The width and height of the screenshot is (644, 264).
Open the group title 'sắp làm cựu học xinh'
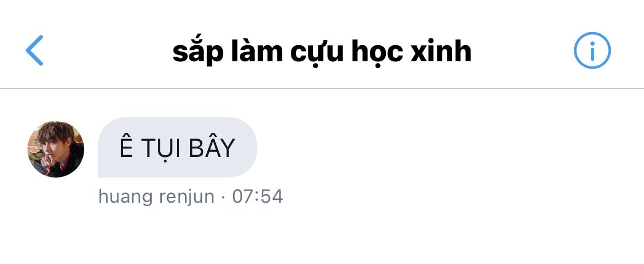[x=322, y=52]
